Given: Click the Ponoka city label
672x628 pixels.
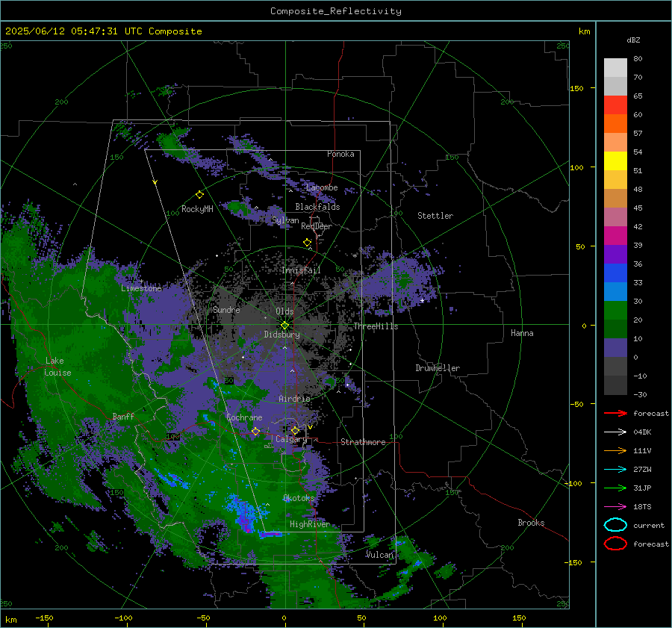Looking at the screenshot, I should pos(340,154).
